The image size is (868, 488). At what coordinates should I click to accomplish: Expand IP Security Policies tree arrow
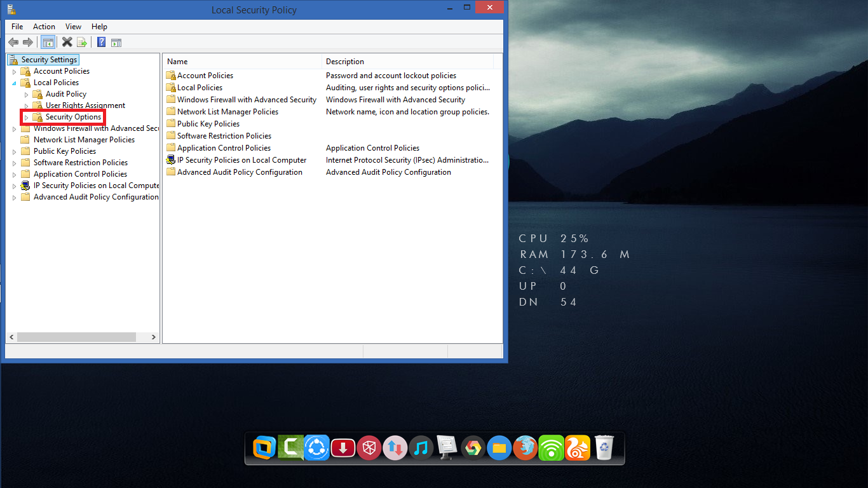click(x=15, y=186)
